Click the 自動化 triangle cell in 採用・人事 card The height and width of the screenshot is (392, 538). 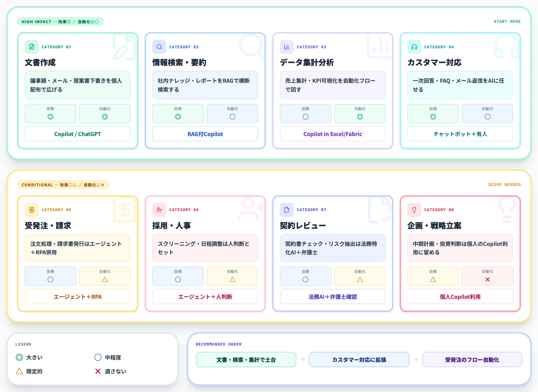(232, 276)
